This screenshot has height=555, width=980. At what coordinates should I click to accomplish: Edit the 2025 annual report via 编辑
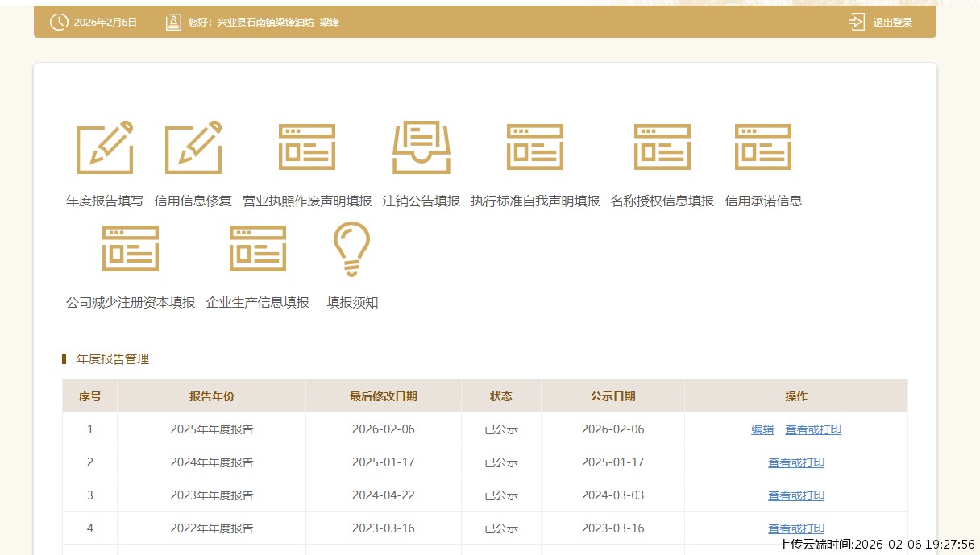point(762,430)
